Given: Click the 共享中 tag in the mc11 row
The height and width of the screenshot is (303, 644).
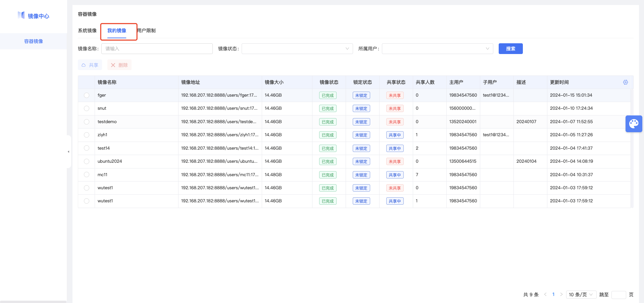Looking at the screenshot, I should point(395,175).
